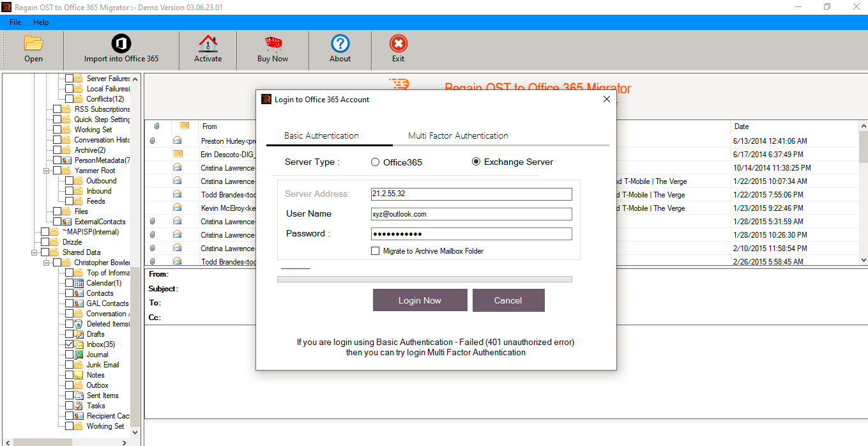
Task: Close the Login to Office 365 dialog
Action: pos(607,99)
